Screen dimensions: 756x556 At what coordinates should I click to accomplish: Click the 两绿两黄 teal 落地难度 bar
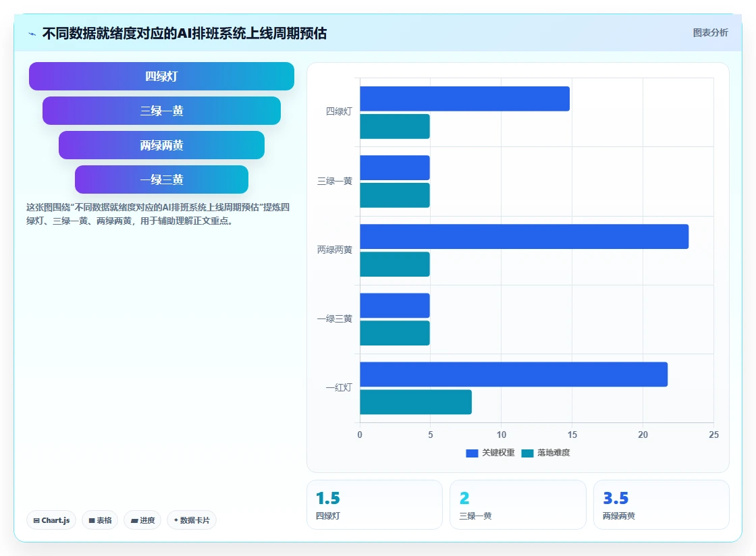pos(395,264)
